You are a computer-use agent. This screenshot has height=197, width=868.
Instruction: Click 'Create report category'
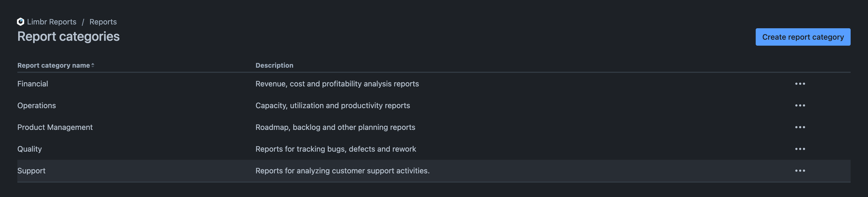[x=803, y=37]
